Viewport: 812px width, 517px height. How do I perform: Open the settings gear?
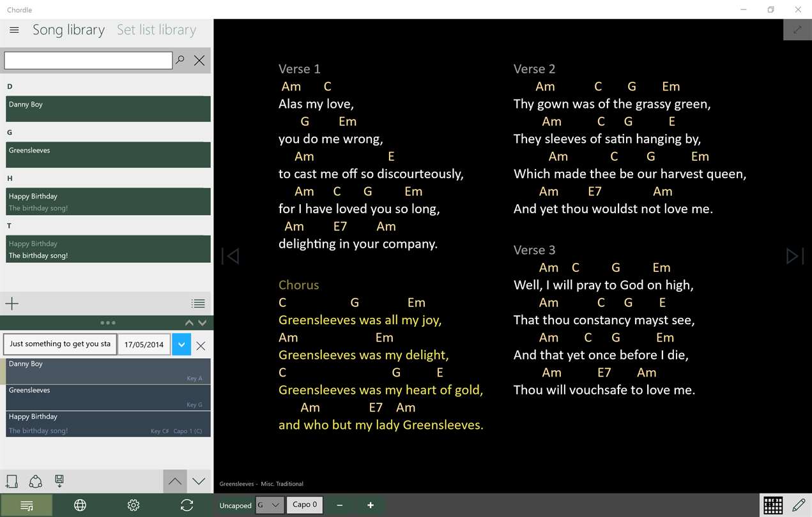coord(134,506)
